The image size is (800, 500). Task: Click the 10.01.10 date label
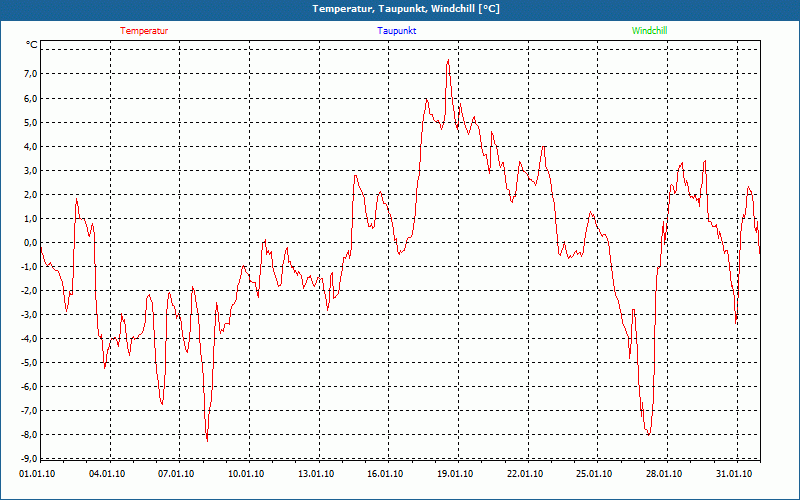click(x=246, y=474)
